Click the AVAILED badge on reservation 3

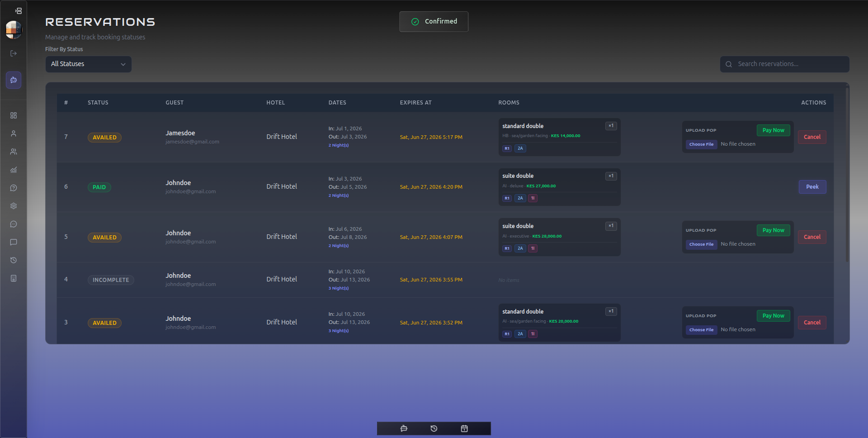pyautogui.click(x=104, y=323)
